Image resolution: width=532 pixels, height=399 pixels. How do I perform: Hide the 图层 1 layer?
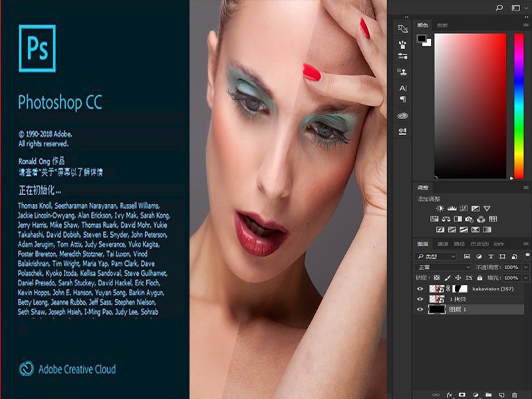point(420,309)
